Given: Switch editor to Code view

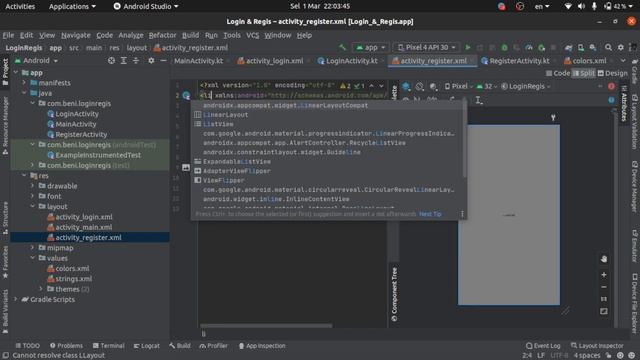Looking at the screenshot, I should point(558,73).
